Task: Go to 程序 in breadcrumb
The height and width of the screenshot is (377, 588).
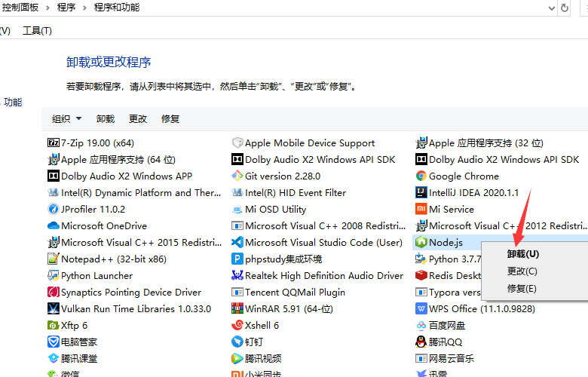Action: [x=66, y=8]
